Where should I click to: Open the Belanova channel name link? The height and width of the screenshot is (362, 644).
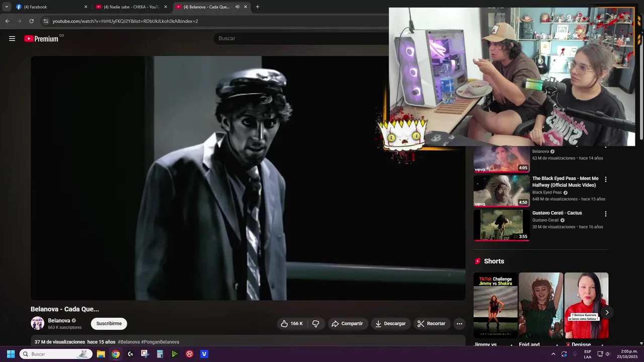tap(59, 321)
